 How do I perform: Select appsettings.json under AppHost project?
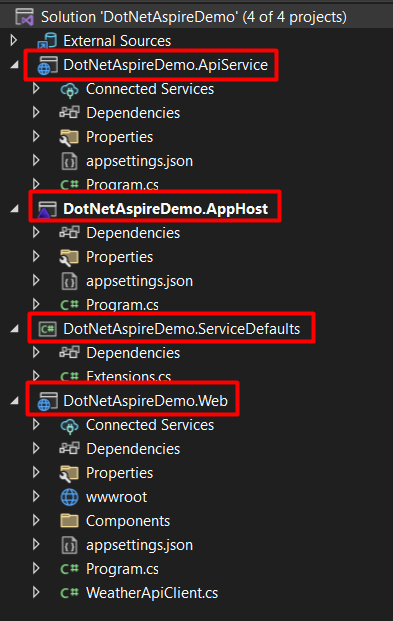click(x=139, y=281)
